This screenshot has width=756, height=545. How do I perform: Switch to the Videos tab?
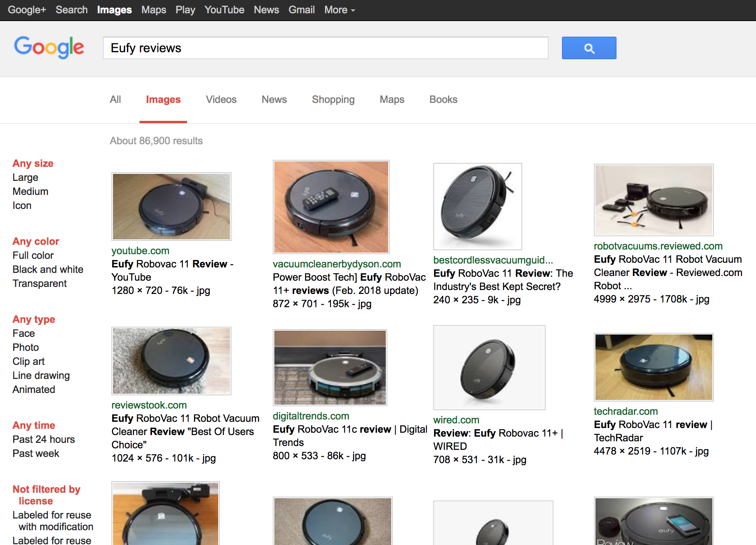point(221,99)
